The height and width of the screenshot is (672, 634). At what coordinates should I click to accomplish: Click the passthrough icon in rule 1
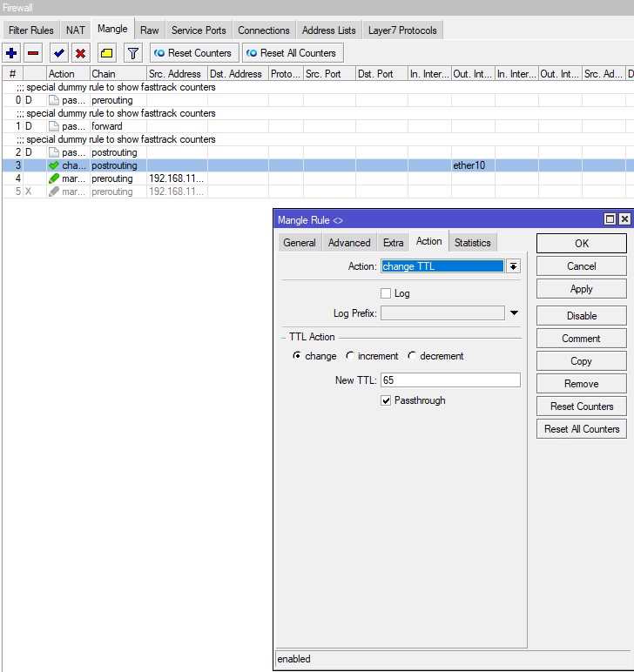pyautogui.click(x=54, y=126)
